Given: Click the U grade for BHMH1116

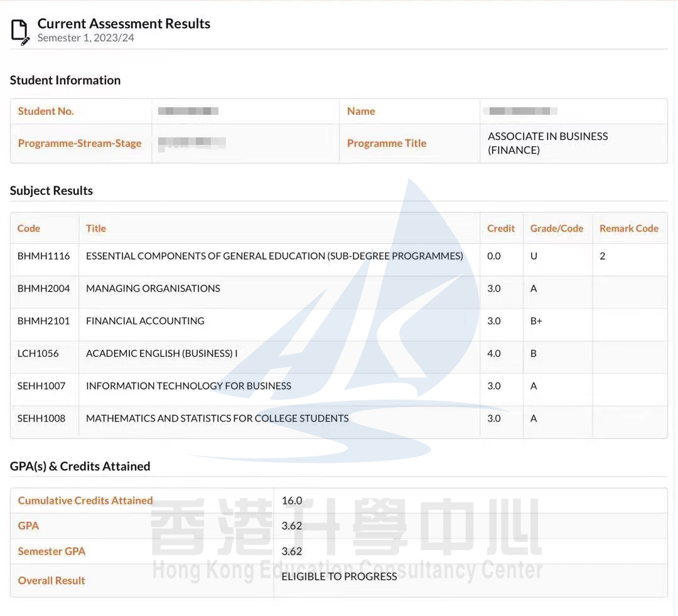Looking at the screenshot, I should [534, 256].
